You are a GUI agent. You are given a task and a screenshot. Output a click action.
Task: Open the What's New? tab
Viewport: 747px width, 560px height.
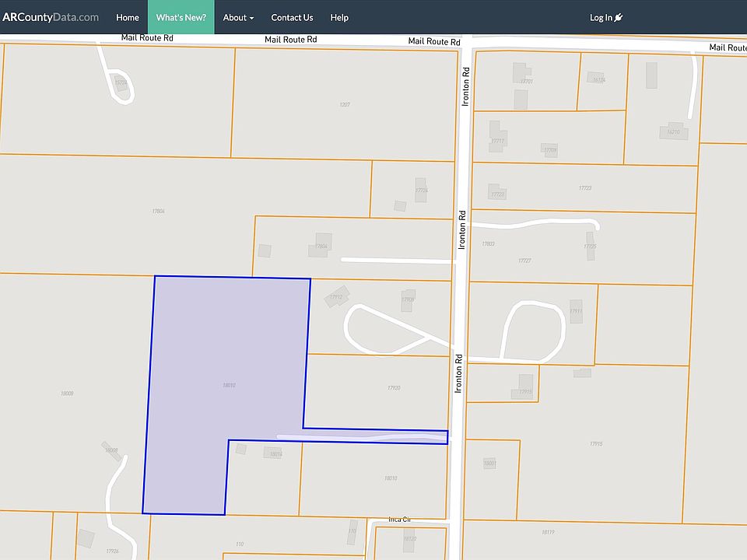[x=181, y=17]
